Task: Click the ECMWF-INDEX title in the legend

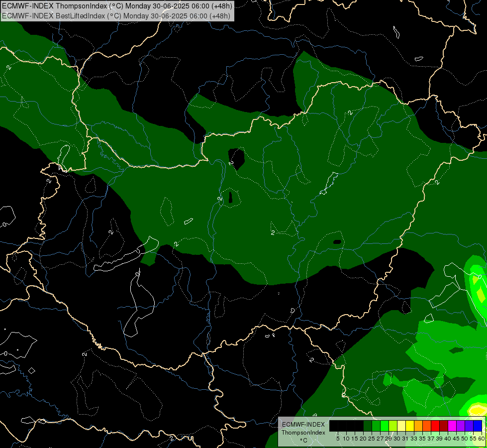Action: 303,425
